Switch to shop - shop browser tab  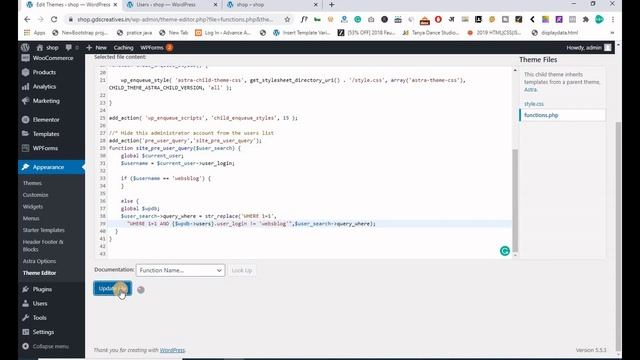coord(271,5)
